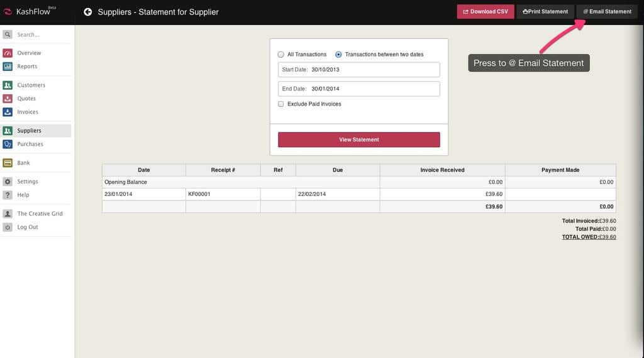The image size is (644, 358).
Task: Select Transactions between two dates option
Action: point(339,55)
